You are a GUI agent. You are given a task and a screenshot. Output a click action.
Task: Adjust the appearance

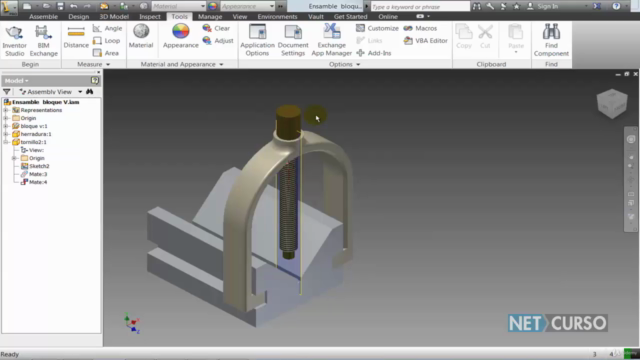218,41
